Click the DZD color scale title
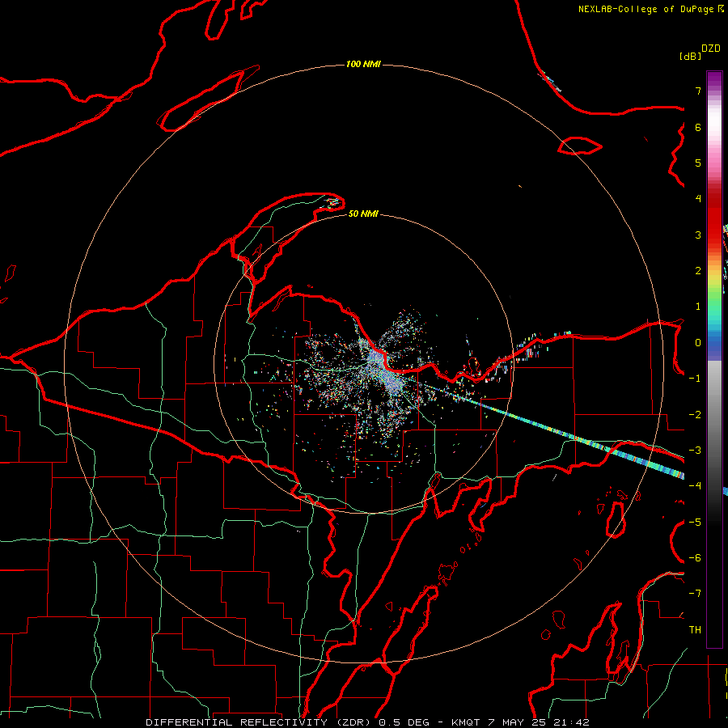Viewport: 728px width, 728px height. pyautogui.click(x=711, y=49)
